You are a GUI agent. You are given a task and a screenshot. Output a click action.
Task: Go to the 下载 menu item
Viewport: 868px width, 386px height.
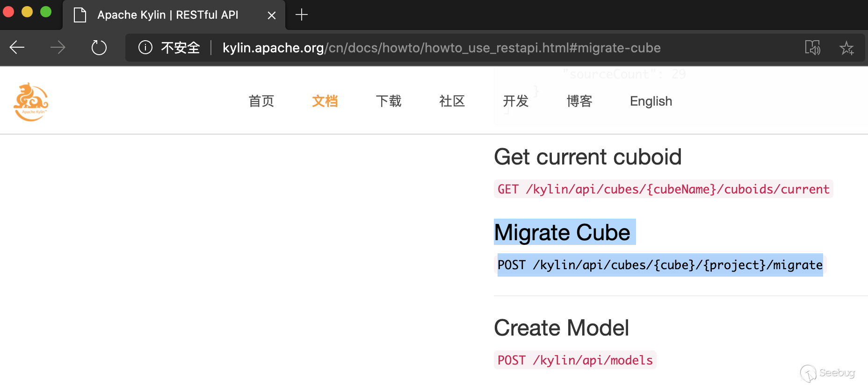click(x=388, y=101)
